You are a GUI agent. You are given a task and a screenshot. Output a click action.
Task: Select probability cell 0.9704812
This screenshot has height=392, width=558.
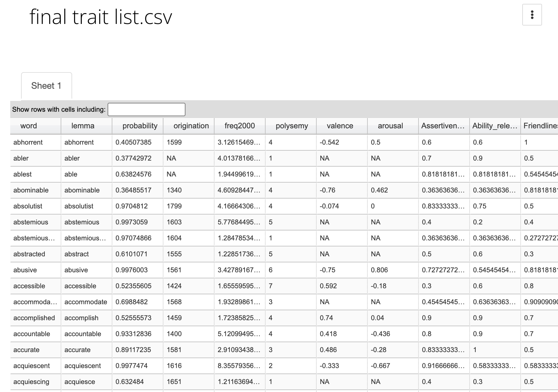coord(132,206)
